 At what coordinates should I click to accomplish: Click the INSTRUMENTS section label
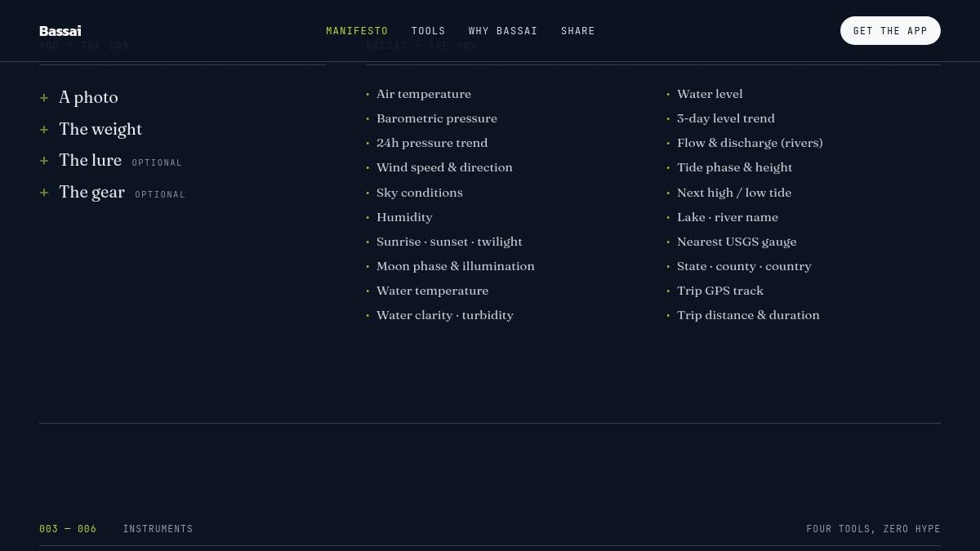(x=158, y=529)
